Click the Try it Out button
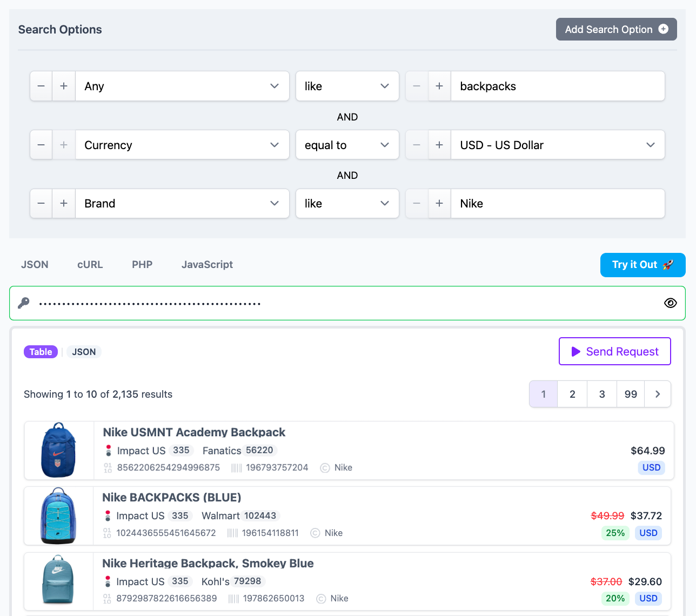 (x=643, y=265)
